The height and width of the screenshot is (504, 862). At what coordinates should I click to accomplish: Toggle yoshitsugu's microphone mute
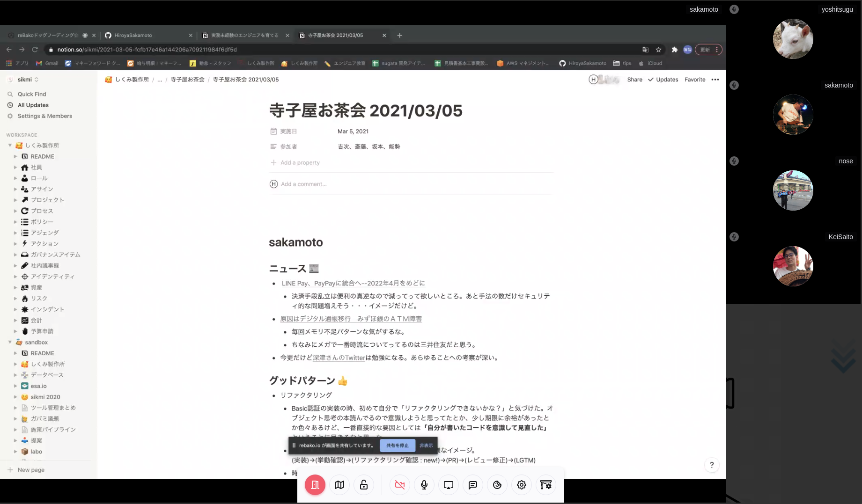pyautogui.click(x=734, y=9)
